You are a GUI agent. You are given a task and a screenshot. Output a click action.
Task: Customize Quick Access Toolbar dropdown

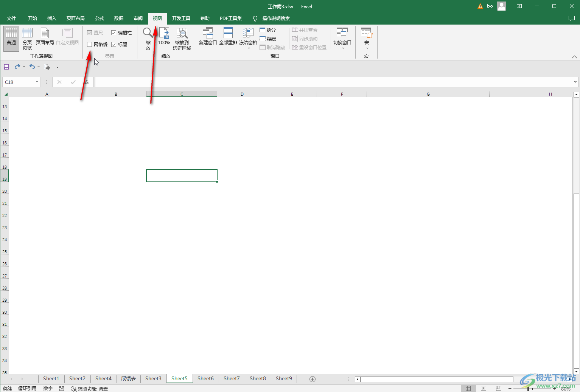click(x=58, y=67)
